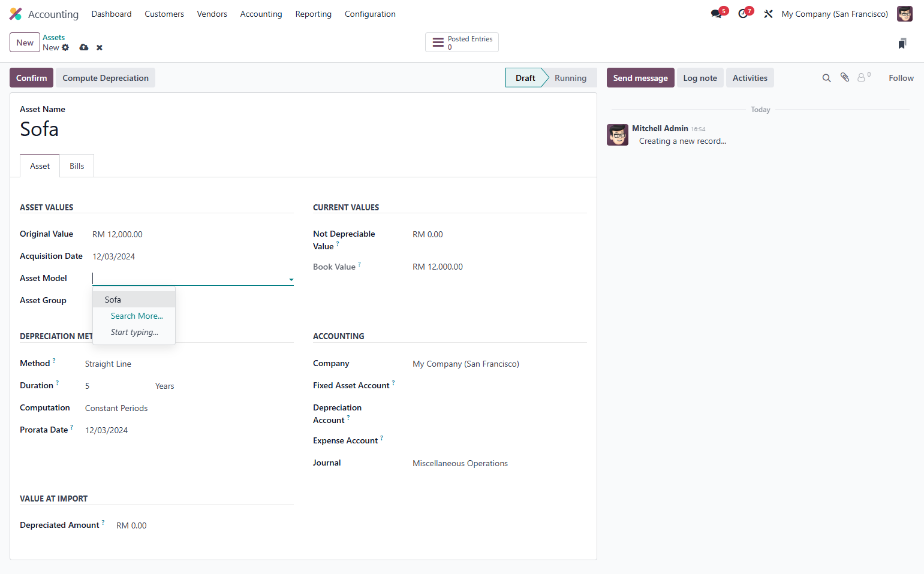Click the Send message button
Viewport: 924px width, 574px height.
[640, 78]
